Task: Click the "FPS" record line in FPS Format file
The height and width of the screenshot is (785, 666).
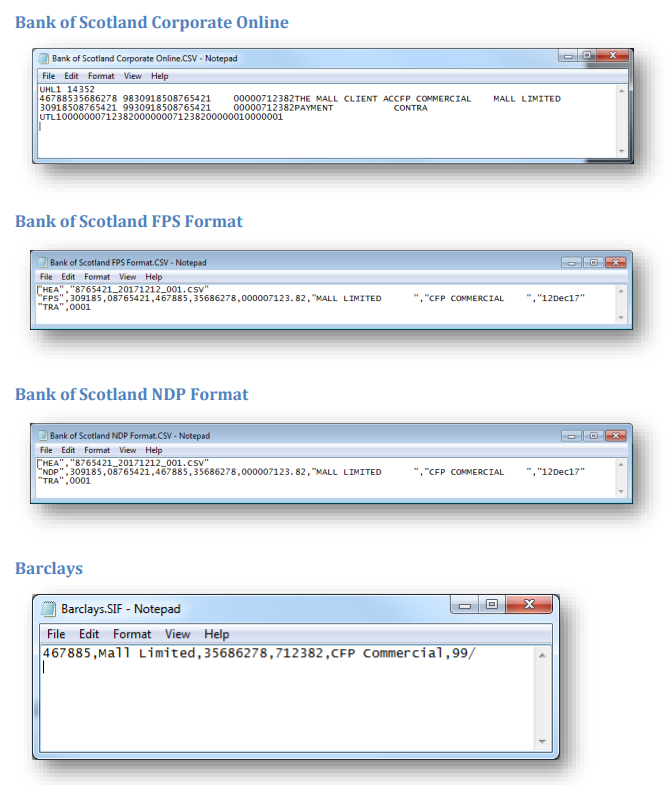Action: (311, 298)
